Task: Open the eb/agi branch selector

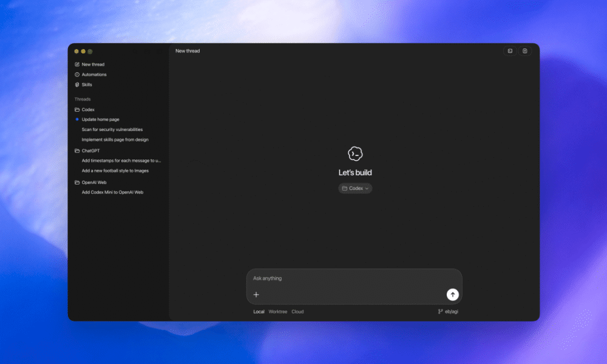Action: click(447, 312)
